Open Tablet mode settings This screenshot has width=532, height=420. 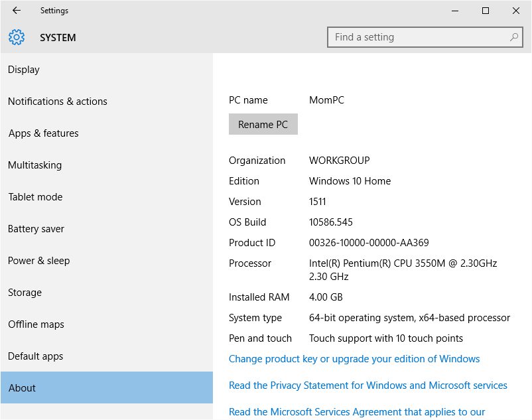tap(35, 197)
